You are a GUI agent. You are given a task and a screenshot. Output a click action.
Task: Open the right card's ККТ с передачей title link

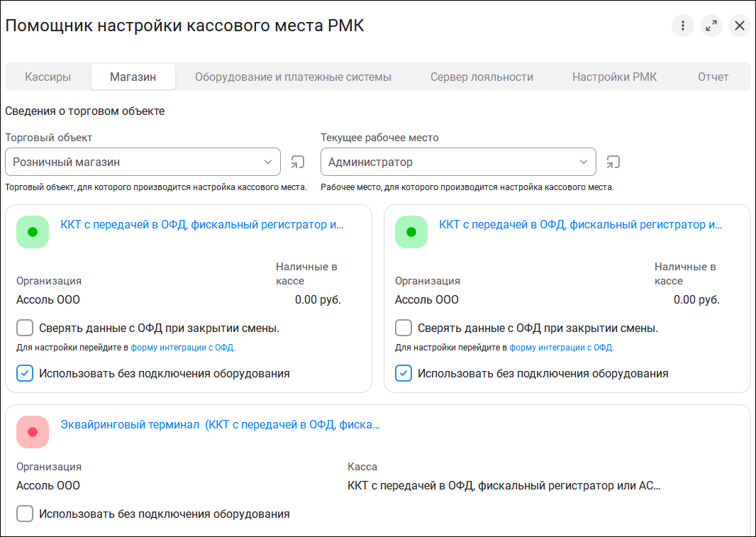click(x=580, y=225)
